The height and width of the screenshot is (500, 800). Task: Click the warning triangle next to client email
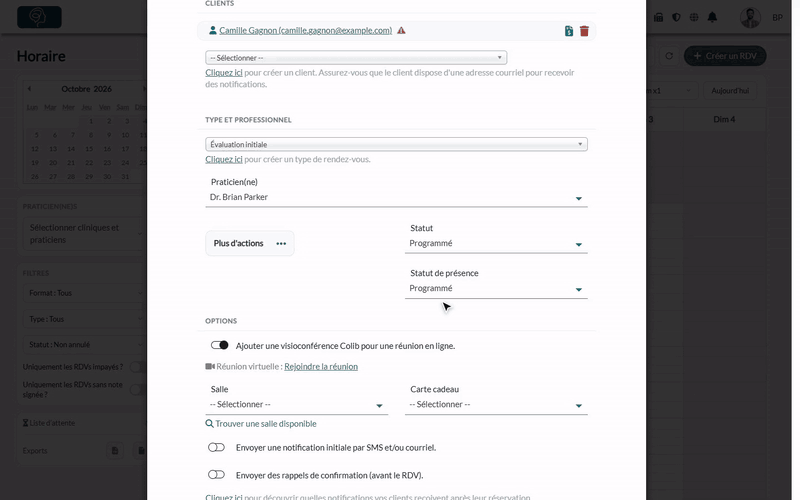pos(402,31)
